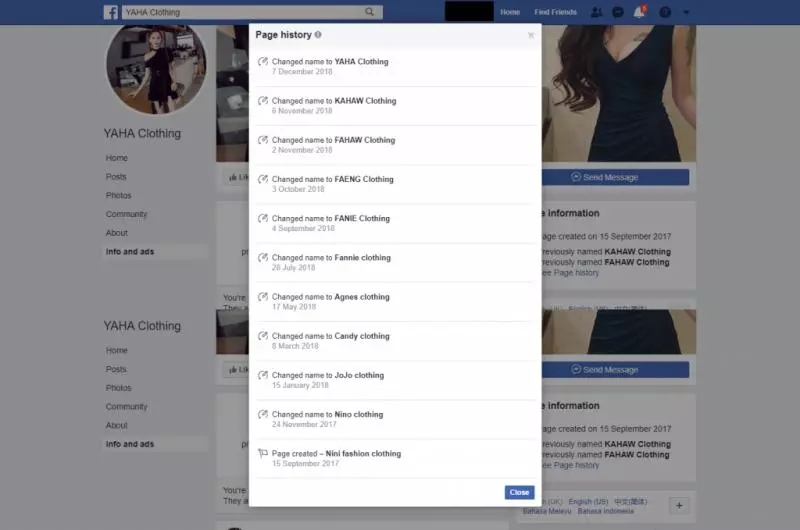Click the icon beside YAHA Clothing name change
Viewport: 800px width, 530px height.
tap(263, 62)
